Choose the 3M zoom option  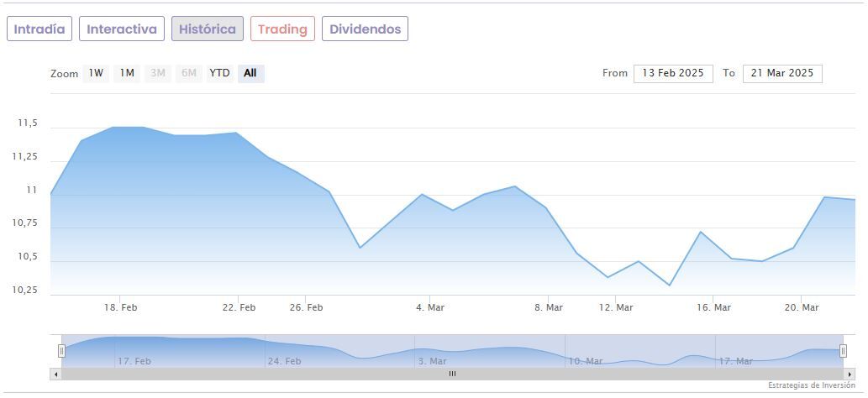157,73
